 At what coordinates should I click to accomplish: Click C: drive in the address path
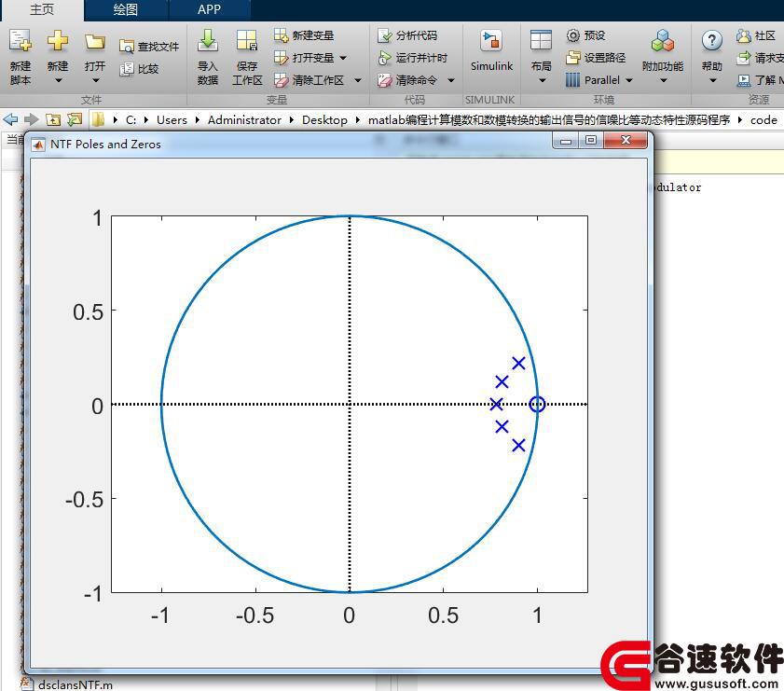(131, 120)
